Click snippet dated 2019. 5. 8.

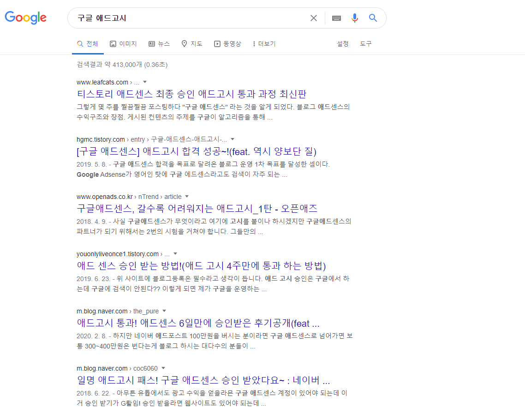(x=203, y=169)
